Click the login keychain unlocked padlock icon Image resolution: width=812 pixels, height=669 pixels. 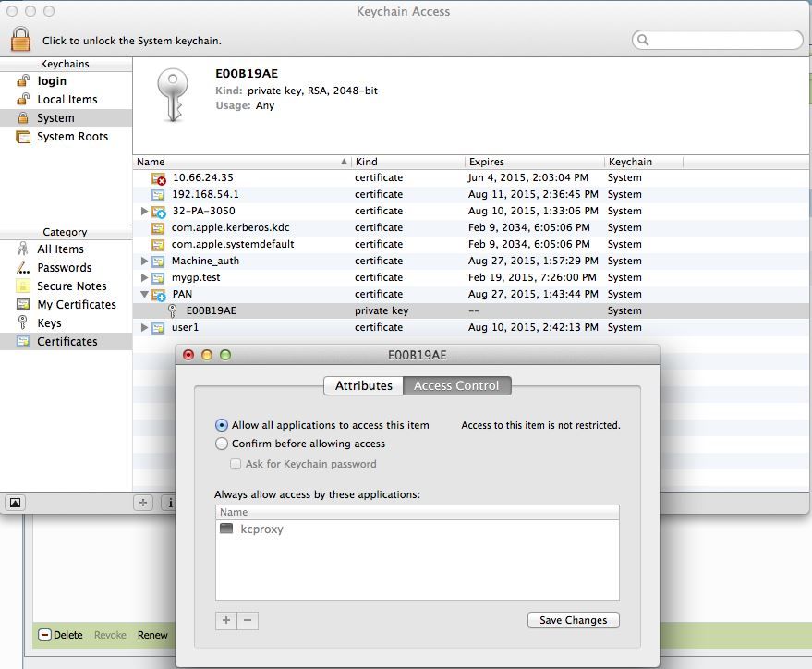[x=23, y=80]
